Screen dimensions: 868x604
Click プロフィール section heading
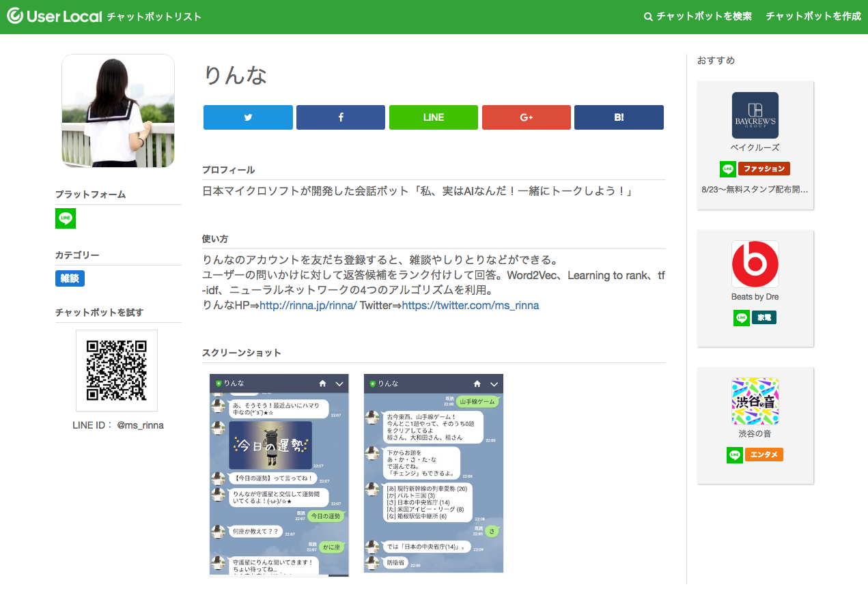pos(228,170)
